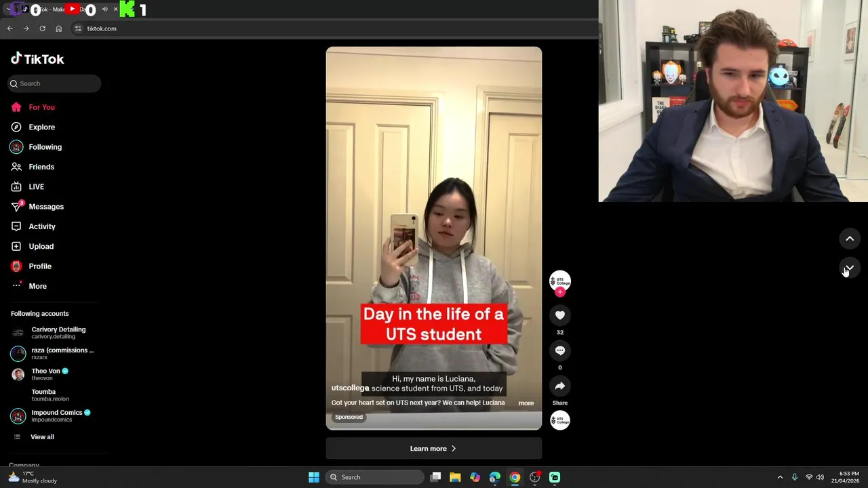The image size is (868, 488).
Task: Click the tiktok.com address bar
Action: click(332, 28)
